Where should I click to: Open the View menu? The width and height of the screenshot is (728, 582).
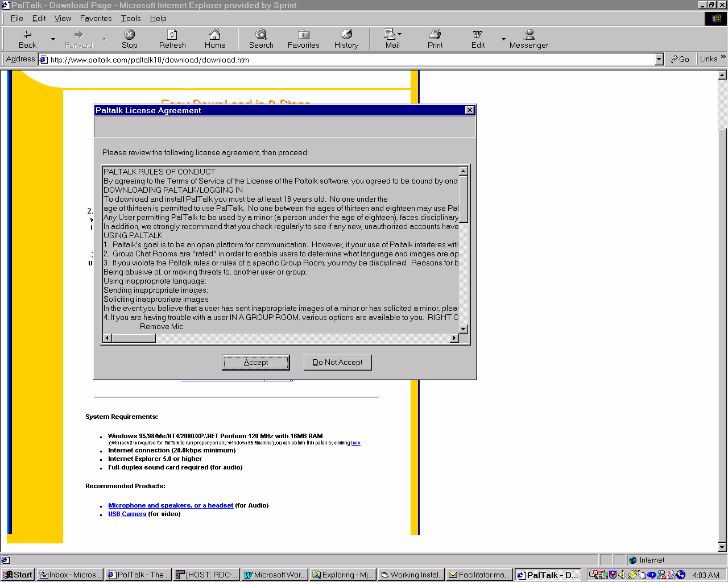click(x=63, y=18)
